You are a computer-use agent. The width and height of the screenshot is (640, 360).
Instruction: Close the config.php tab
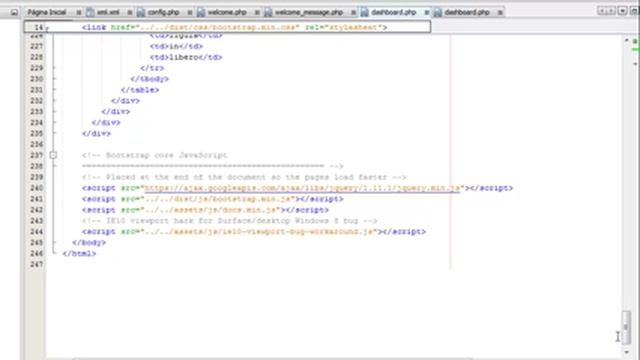tap(189, 13)
